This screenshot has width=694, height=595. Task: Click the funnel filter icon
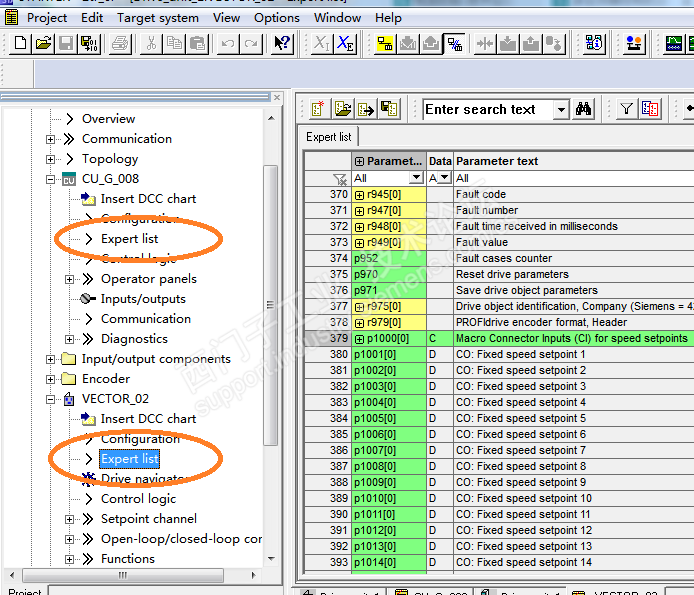click(x=626, y=108)
